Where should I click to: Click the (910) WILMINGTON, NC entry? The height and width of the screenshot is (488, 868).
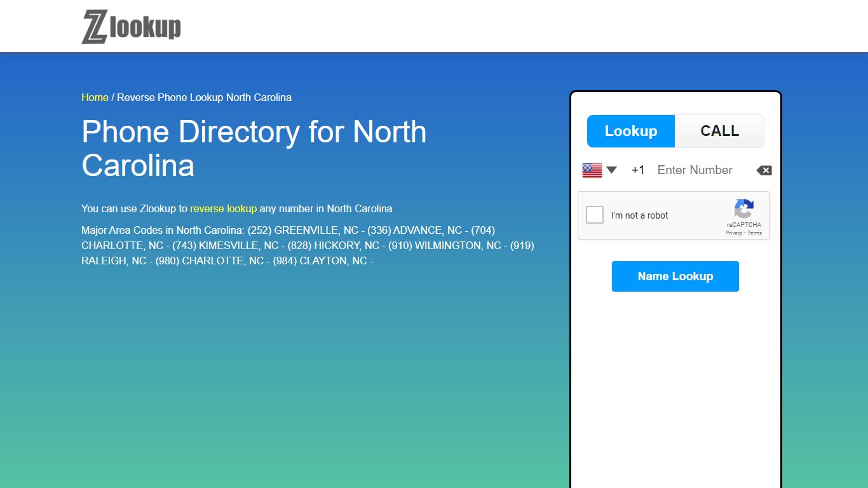[445, 245]
